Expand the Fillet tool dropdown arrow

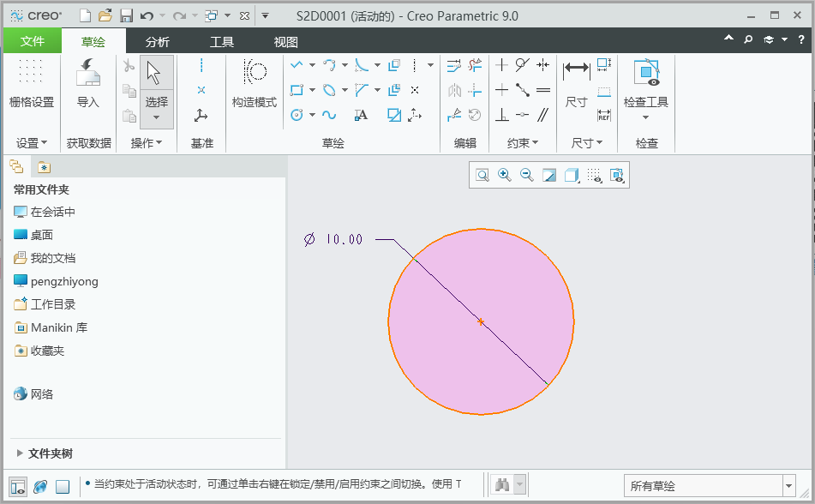tap(377, 65)
